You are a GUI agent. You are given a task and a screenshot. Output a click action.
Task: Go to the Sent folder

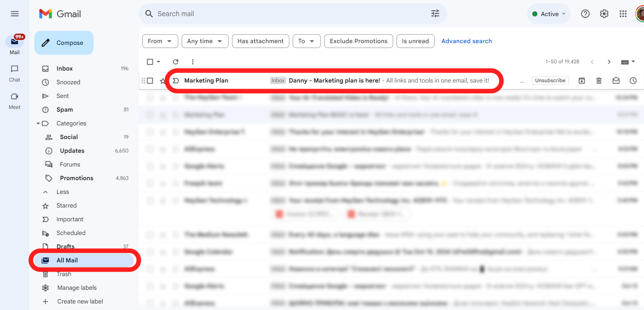(x=63, y=96)
